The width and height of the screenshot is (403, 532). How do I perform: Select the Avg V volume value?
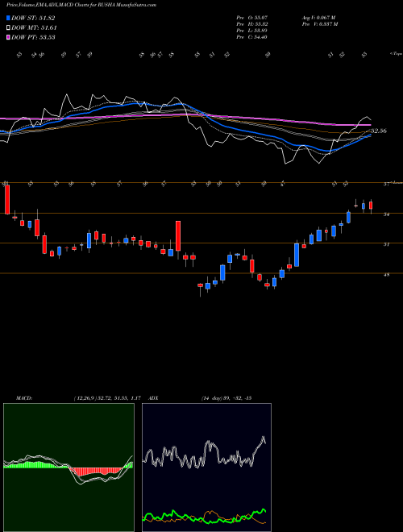tap(318, 18)
